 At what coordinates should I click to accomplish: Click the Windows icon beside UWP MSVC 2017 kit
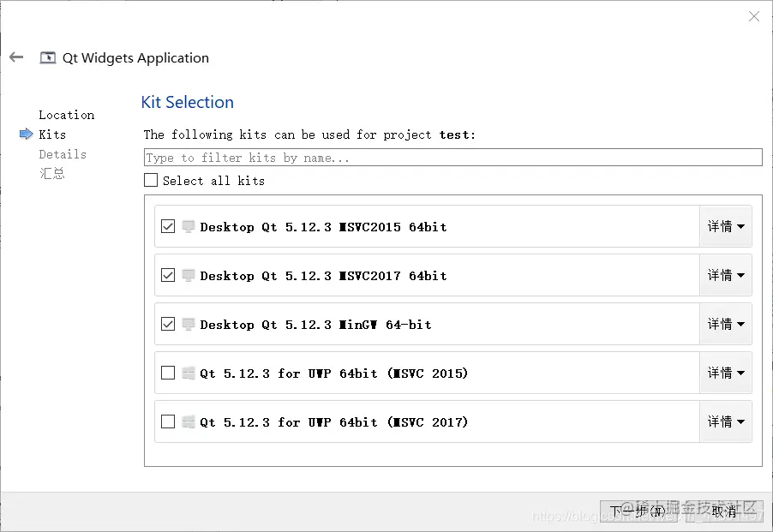[188, 421]
